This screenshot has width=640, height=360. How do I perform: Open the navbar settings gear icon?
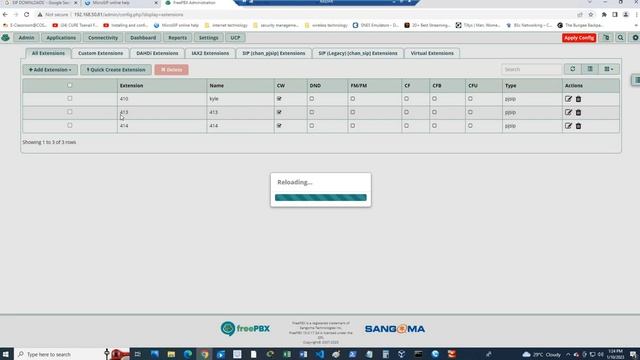635,38
